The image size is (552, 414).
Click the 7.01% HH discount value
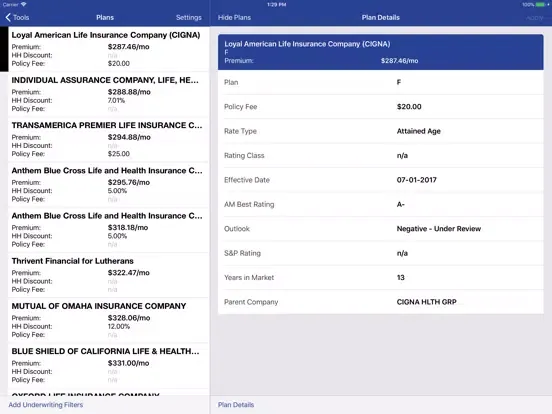116,100
